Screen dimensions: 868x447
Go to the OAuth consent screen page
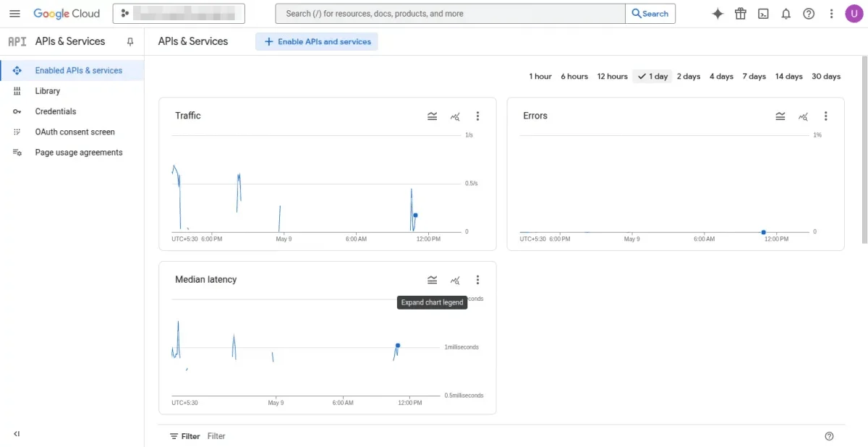[x=75, y=132]
